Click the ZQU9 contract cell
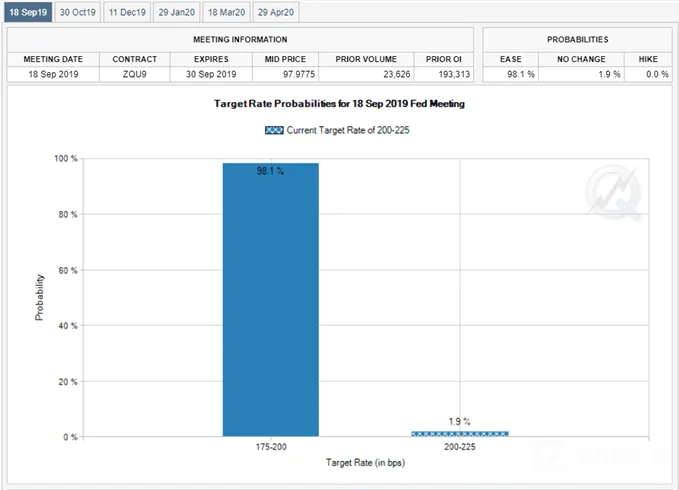 [135, 74]
